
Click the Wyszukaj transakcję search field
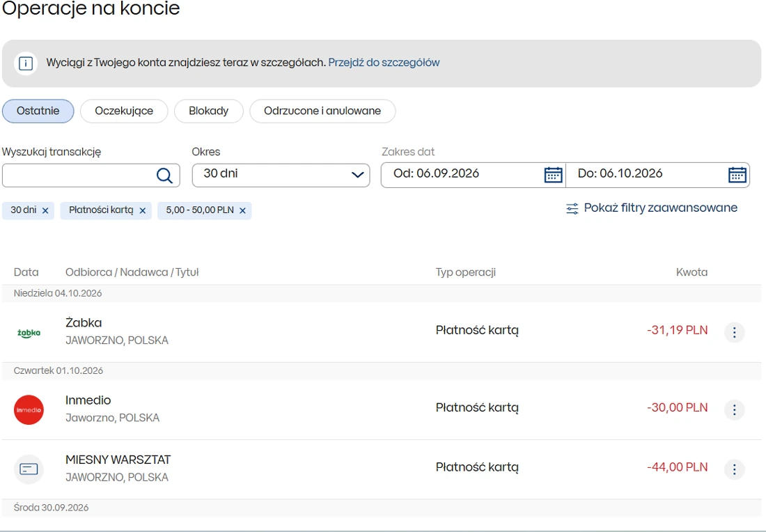(x=91, y=175)
